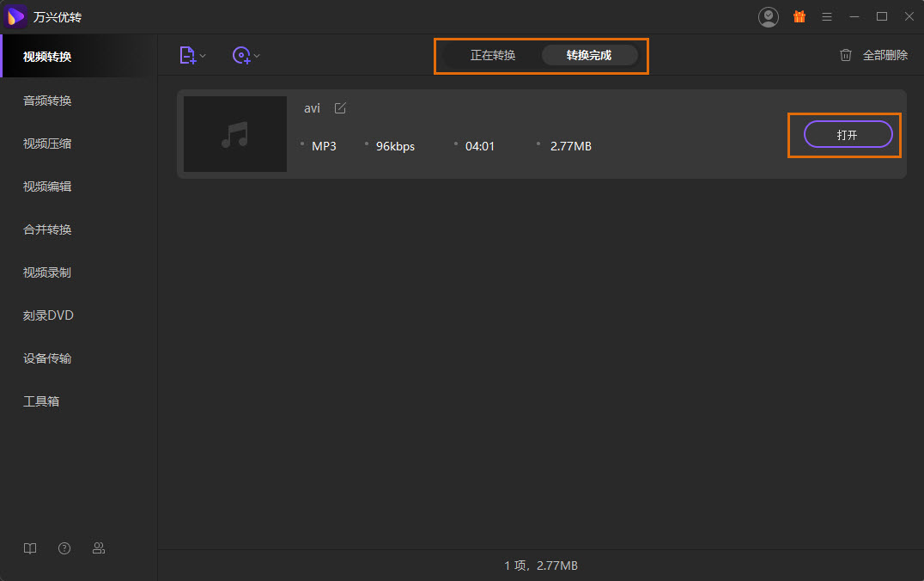Open the user account profile icon
This screenshot has width=924, height=581.
coord(768,16)
